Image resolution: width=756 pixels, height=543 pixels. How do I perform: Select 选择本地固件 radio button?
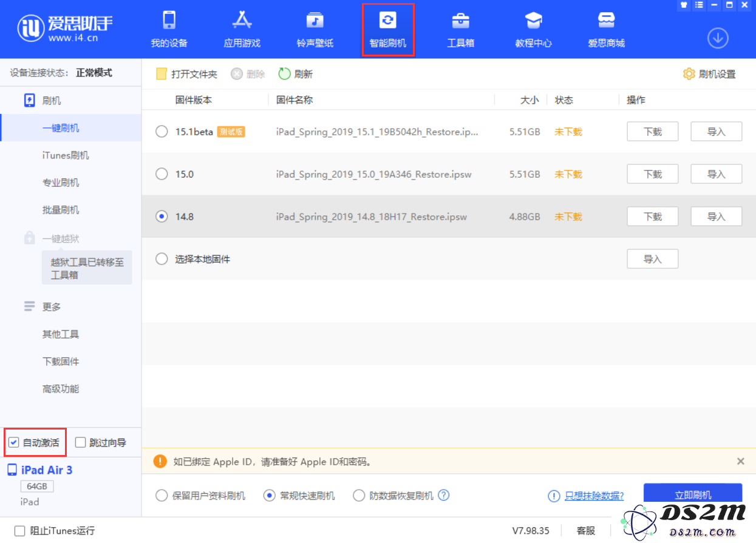[x=162, y=259]
